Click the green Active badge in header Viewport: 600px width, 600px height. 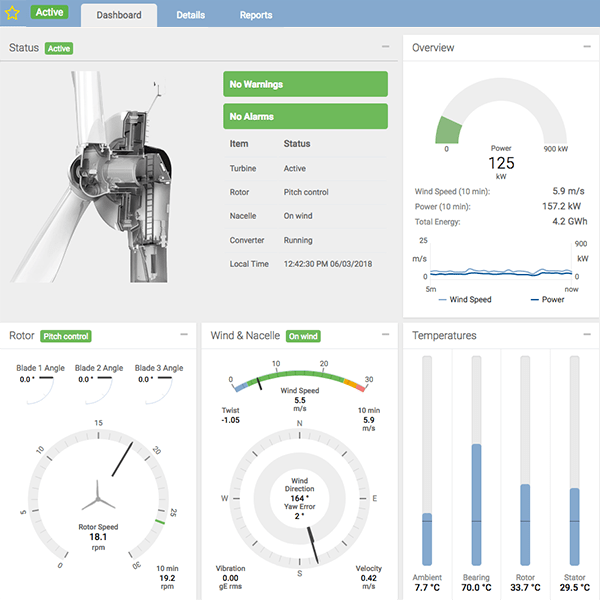coord(50,13)
